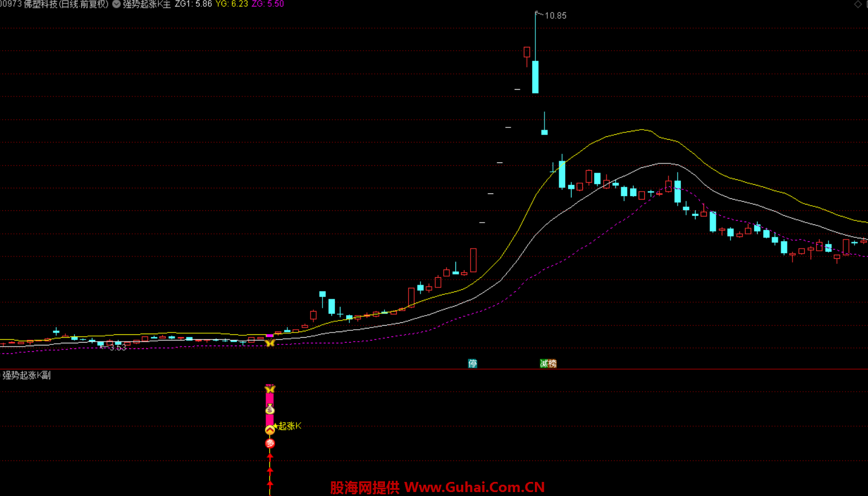Click the green 减 event marker
The width and height of the screenshot is (868, 496).
click(x=544, y=364)
